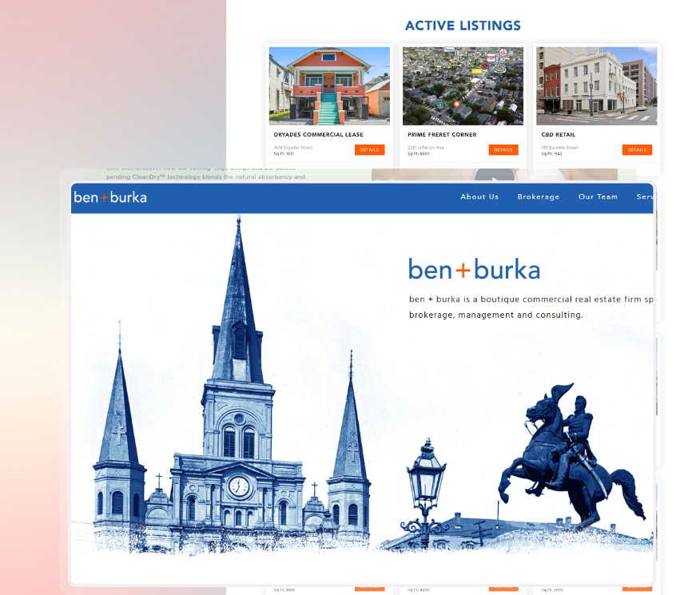The height and width of the screenshot is (595, 700).
Task: Select the CBD Retail listing title
Action: (x=559, y=135)
